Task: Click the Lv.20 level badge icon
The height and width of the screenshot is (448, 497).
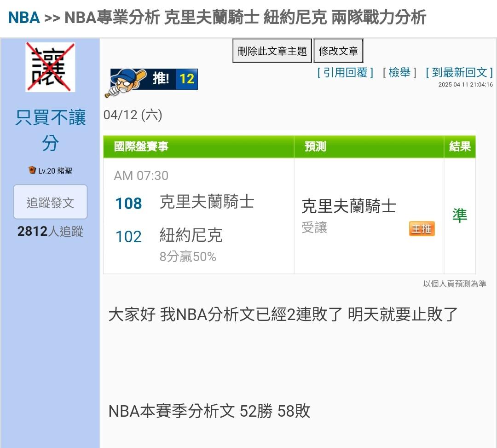Action: click(x=32, y=170)
